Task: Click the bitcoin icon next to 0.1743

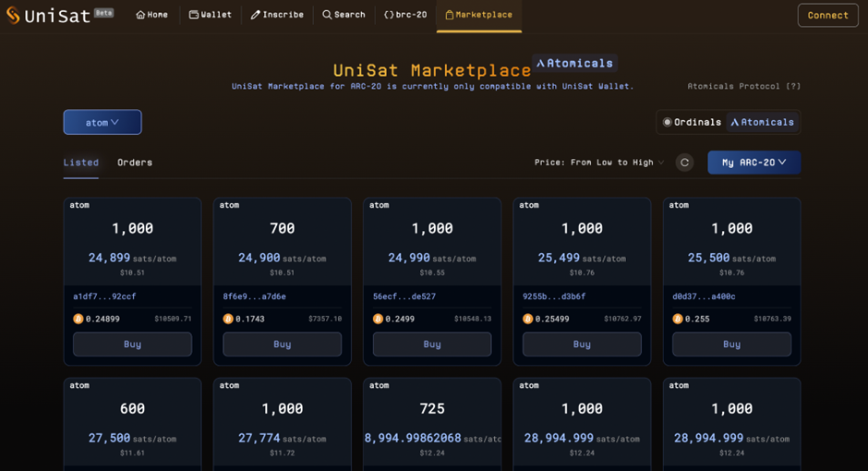Action: 228,319
